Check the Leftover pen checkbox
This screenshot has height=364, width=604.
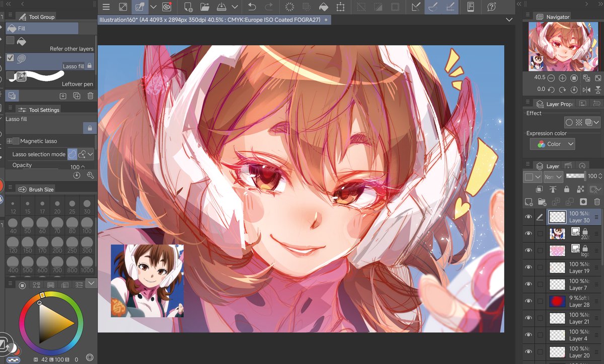(x=11, y=75)
